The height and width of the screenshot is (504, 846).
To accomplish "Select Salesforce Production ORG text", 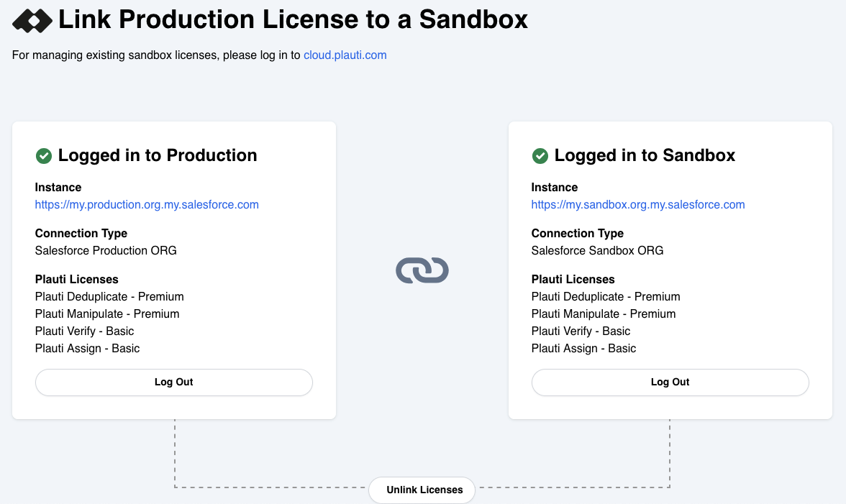I will 106,251.
